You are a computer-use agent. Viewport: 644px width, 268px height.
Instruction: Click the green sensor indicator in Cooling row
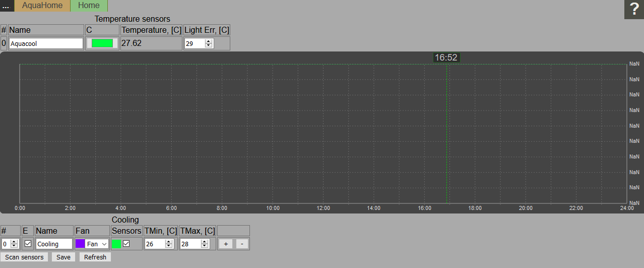tap(116, 244)
